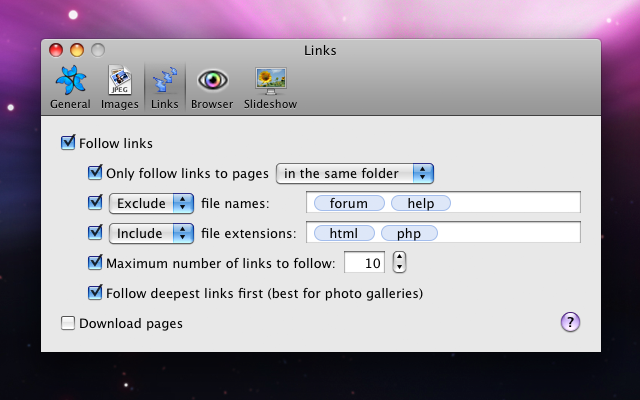640x400 pixels.
Task: Select the 'forum' token in file names
Action: click(x=349, y=203)
